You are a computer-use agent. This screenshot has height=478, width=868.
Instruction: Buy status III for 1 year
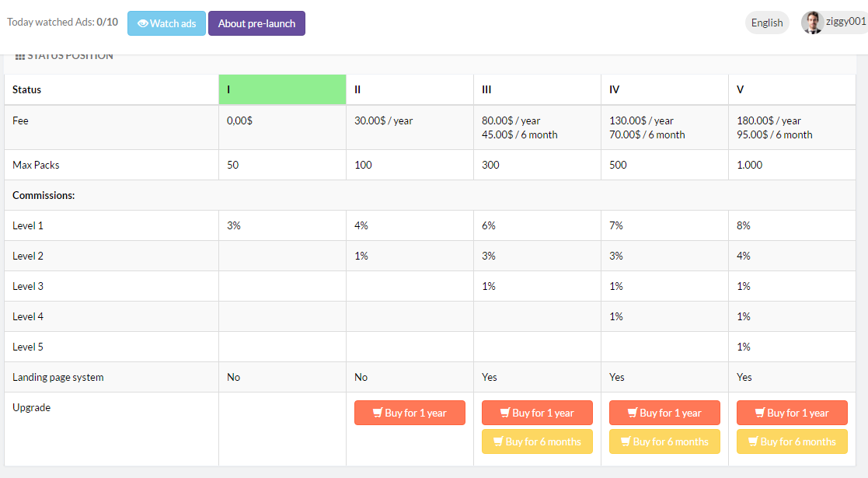pos(537,413)
